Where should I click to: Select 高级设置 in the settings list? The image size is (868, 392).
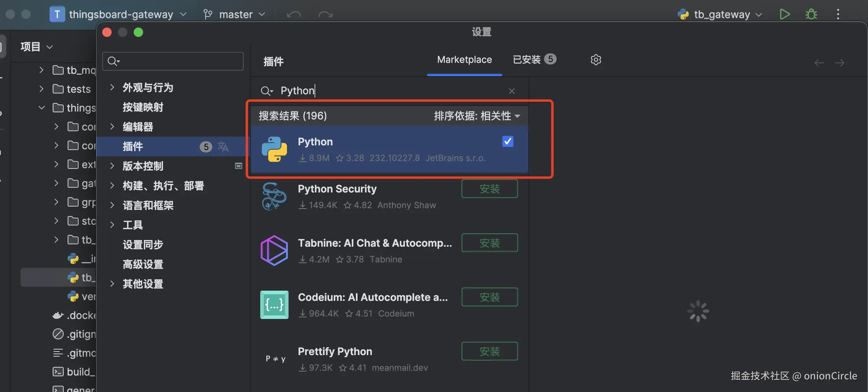pos(143,264)
